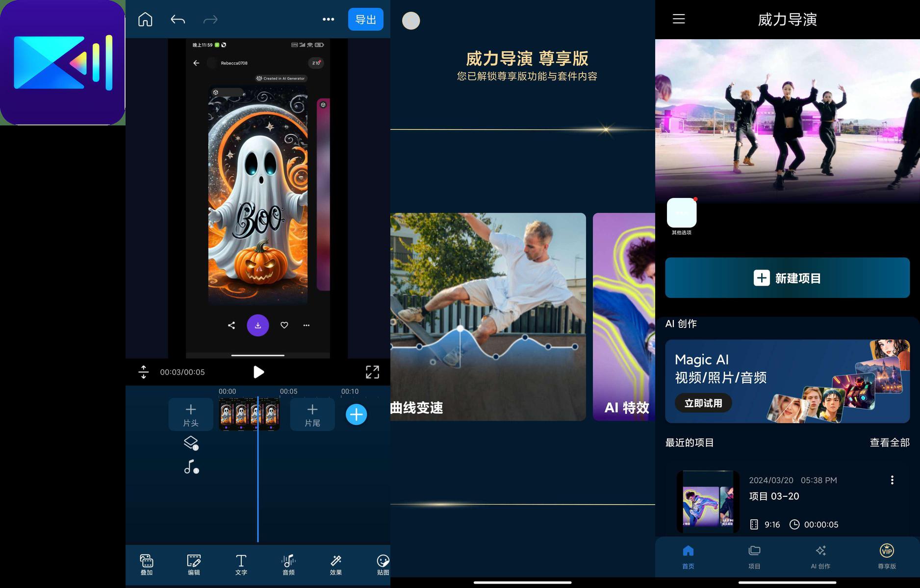The image size is (920, 588).
Task: Switch to the 尊享版 VIP tab
Action: point(887,557)
